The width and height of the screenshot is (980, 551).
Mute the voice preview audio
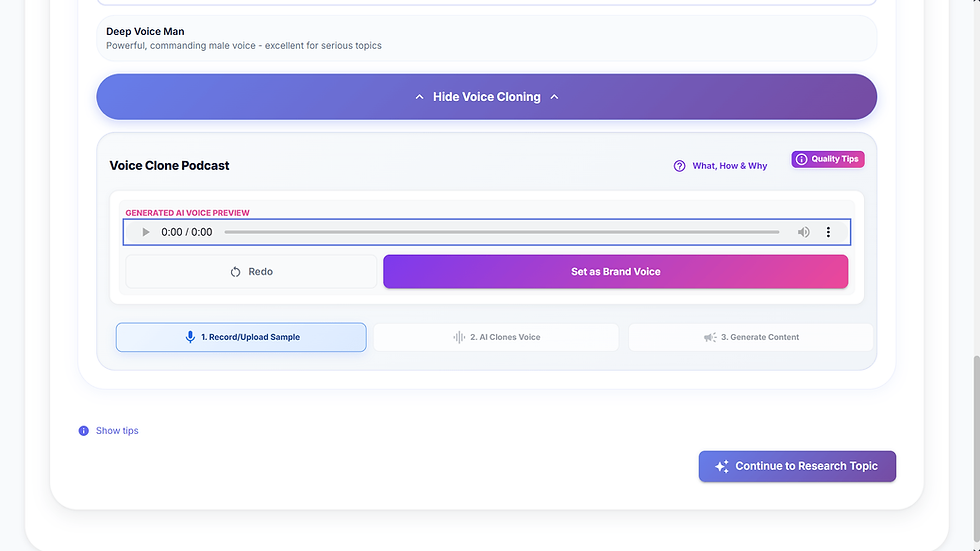804,232
